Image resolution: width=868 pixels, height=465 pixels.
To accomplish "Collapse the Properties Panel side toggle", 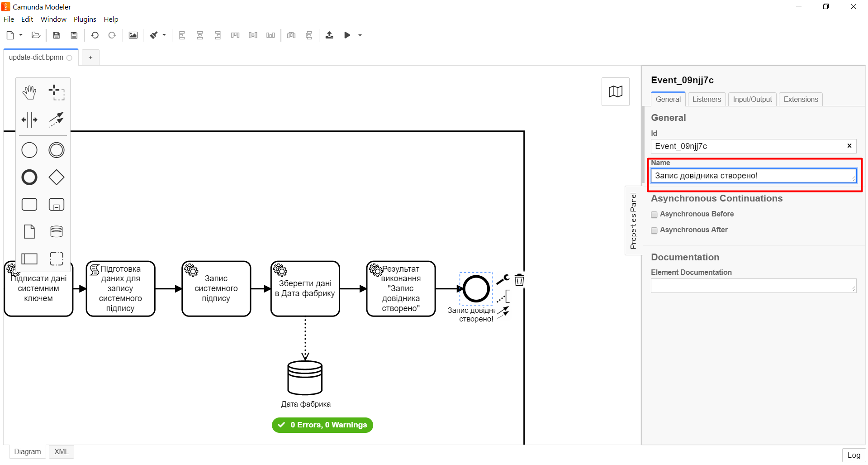I will point(633,221).
